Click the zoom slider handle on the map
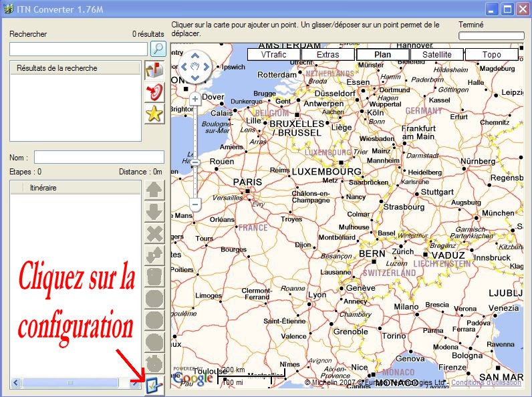The width and height of the screenshot is (532, 397). (194, 162)
